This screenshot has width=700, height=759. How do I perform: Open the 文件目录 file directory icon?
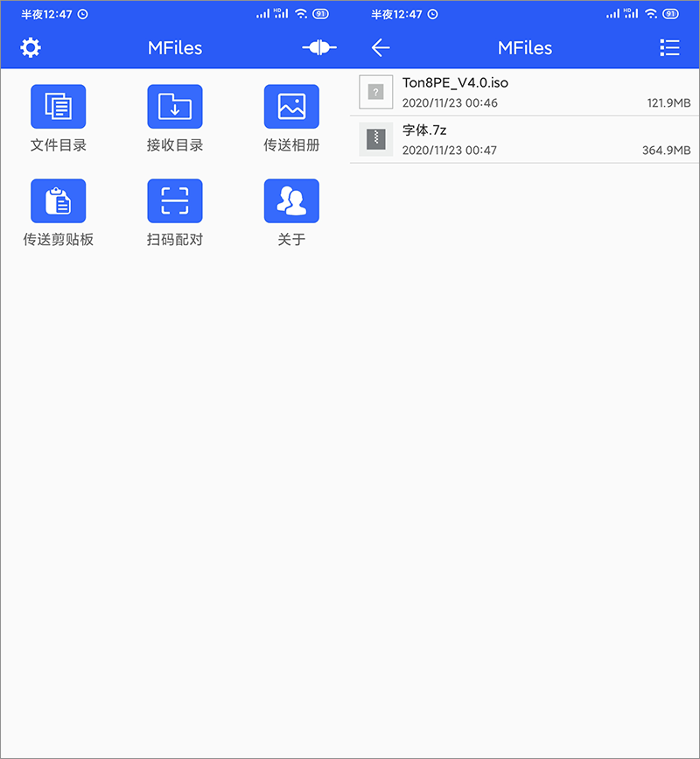pyautogui.click(x=58, y=105)
